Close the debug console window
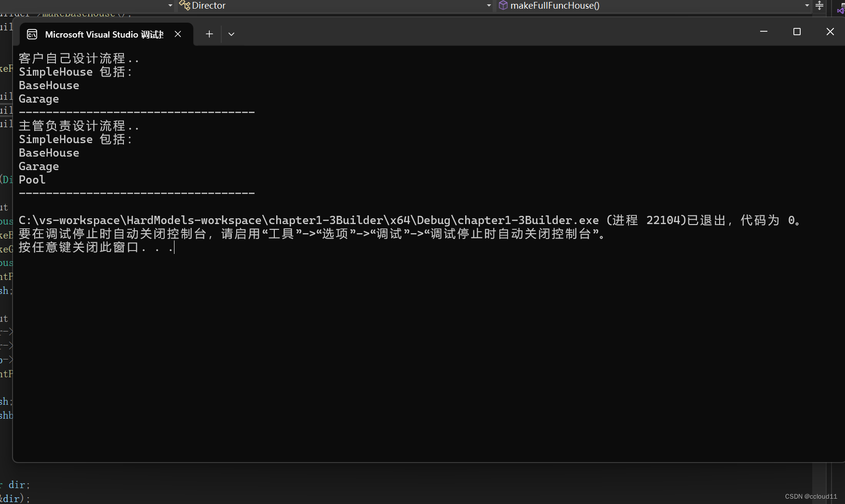The height and width of the screenshot is (504, 845). coord(830,31)
